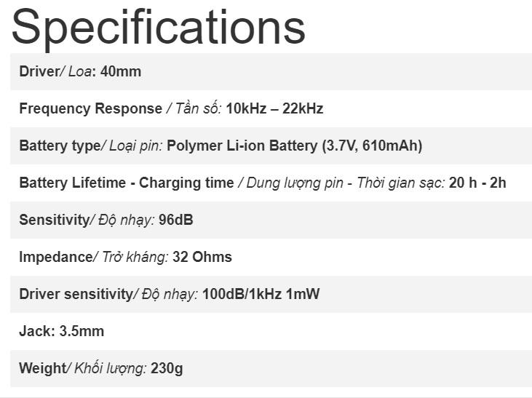Select the 10kHz – 22kHz value

[274, 108]
